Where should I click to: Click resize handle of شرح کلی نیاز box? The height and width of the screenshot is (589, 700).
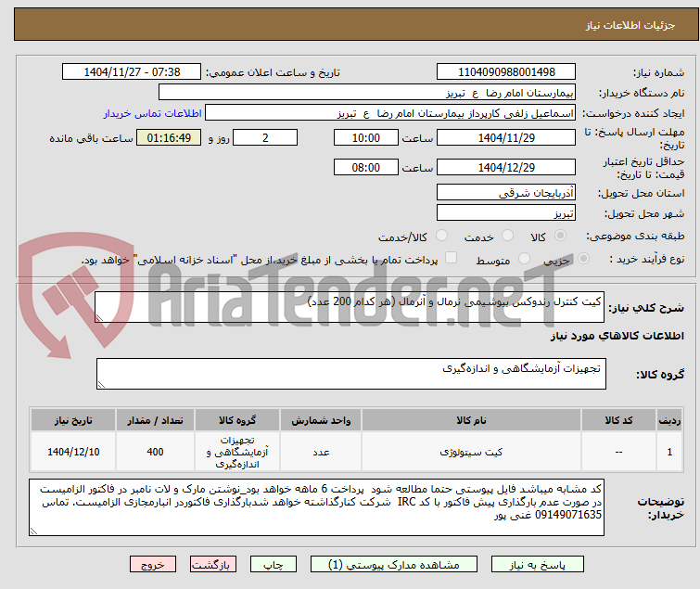pos(99,318)
